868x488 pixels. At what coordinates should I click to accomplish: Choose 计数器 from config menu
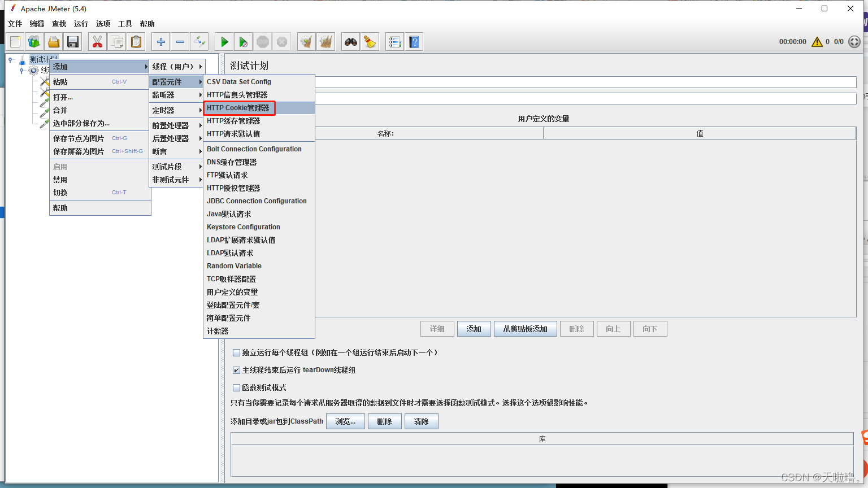coord(259,331)
